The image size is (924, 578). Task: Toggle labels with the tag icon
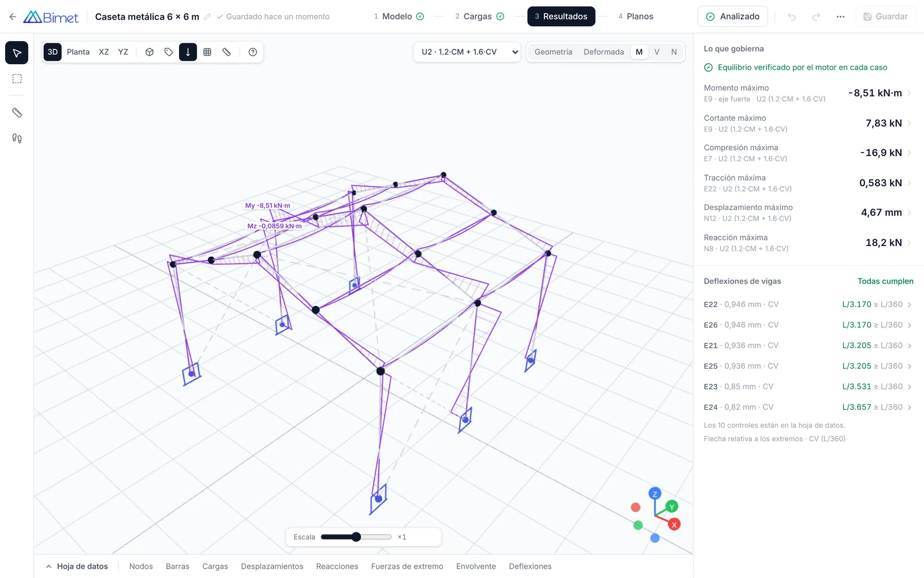(x=169, y=52)
